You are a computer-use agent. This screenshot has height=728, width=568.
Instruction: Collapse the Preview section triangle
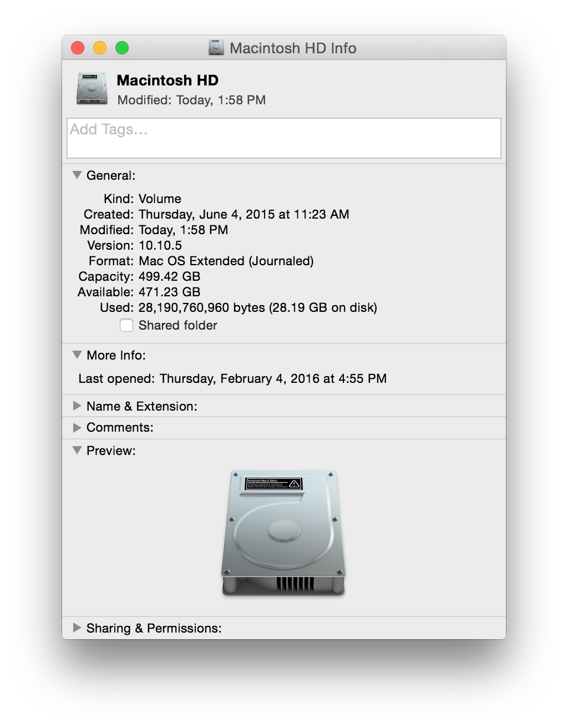click(77, 450)
